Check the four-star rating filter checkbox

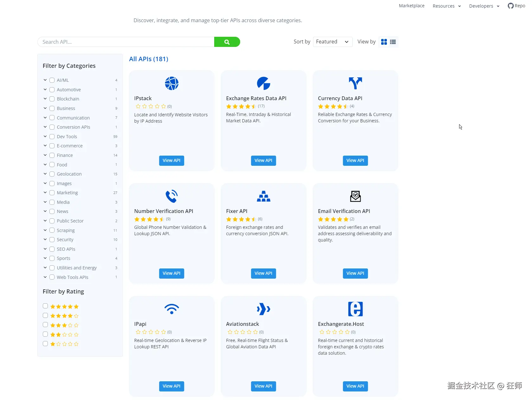pyautogui.click(x=45, y=315)
